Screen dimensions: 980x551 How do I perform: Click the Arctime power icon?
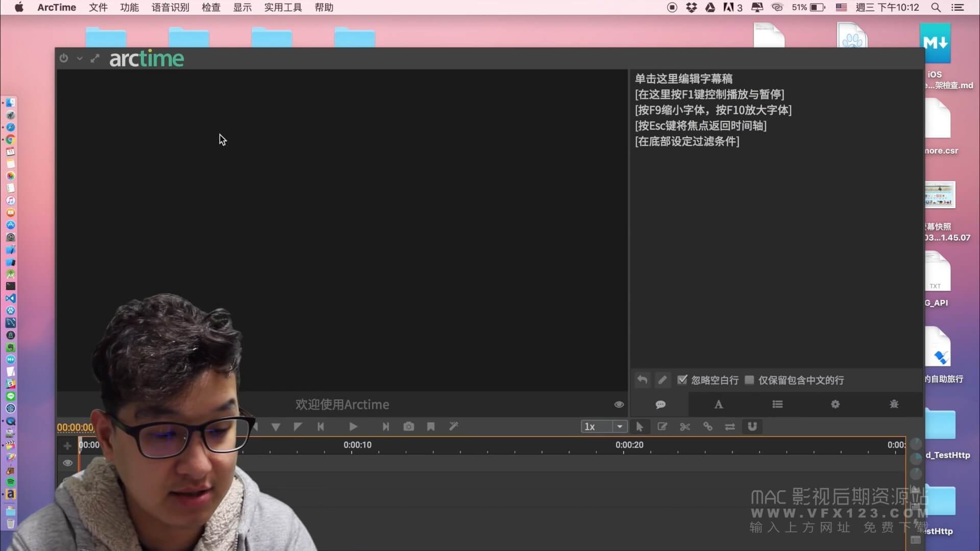63,58
